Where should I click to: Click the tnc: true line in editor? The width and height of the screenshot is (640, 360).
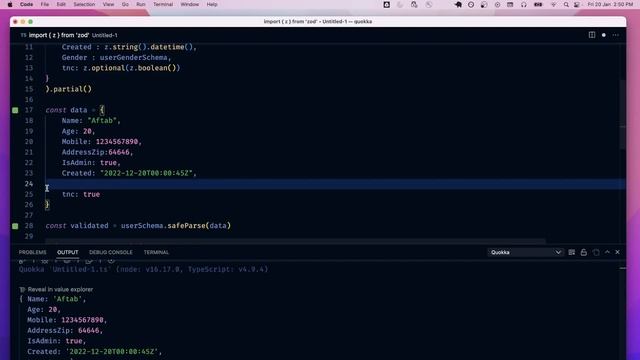(x=81, y=194)
